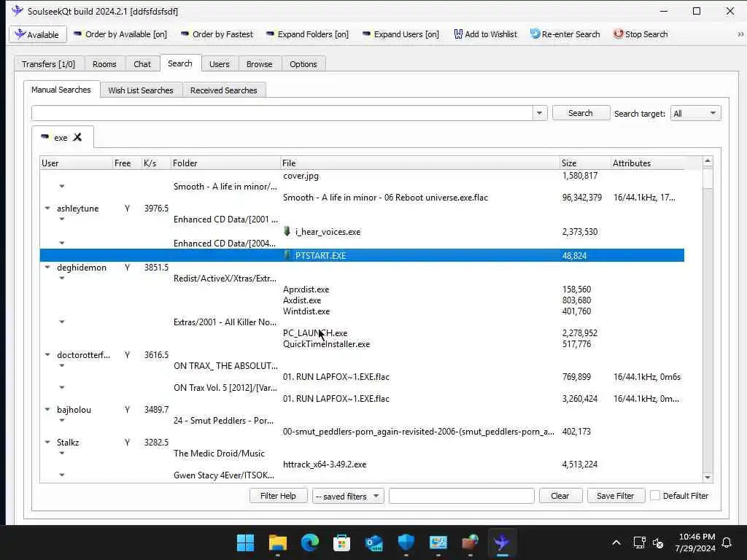
Task: Toggle Expand Users option
Action: click(x=400, y=34)
